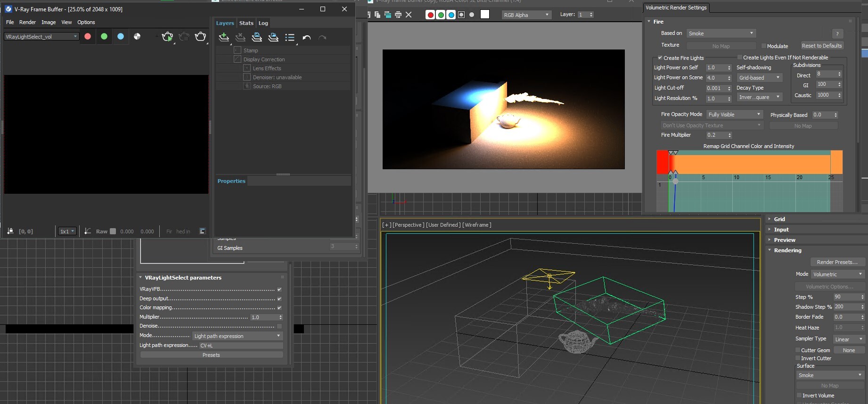The height and width of the screenshot is (404, 868).
Task: Open Fire Opacity Mode dropdown
Action: (x=734, y=115)
